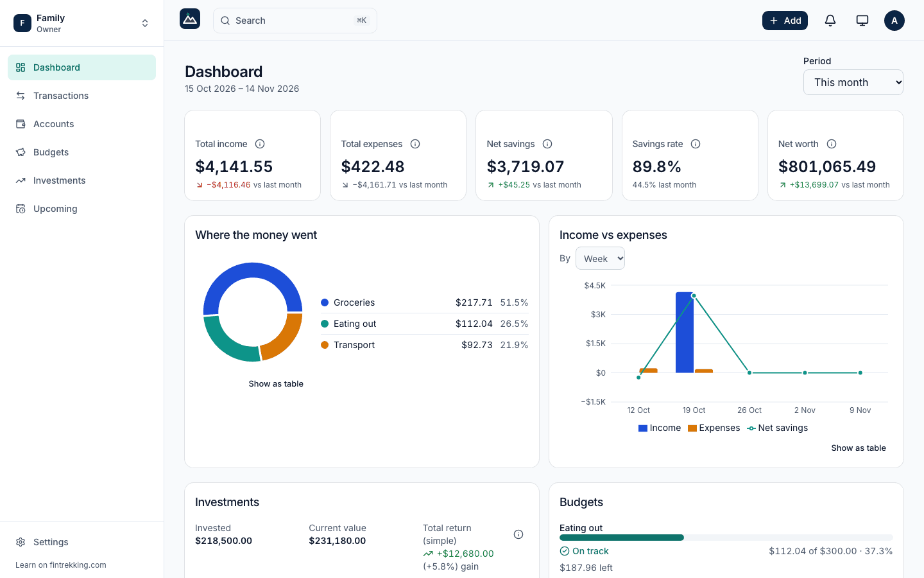Click the Add button
This screenshot has width=924, height=578.
pyautogui.click(x=785, y=21)
